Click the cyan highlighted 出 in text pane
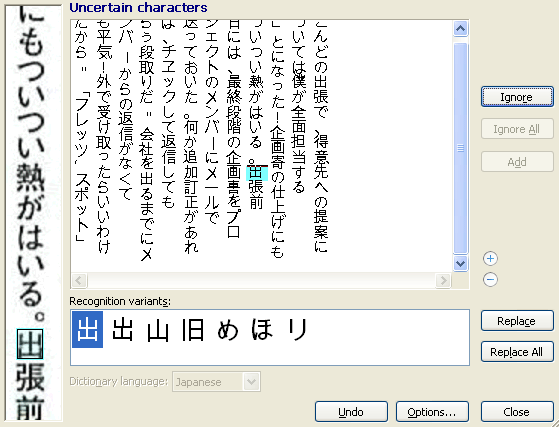Screen dimensions: 559x427 click(x=257, y=174)
